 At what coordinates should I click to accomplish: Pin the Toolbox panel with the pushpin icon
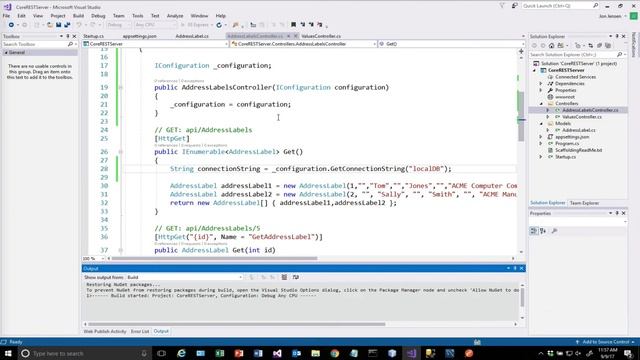coord(68,36)
